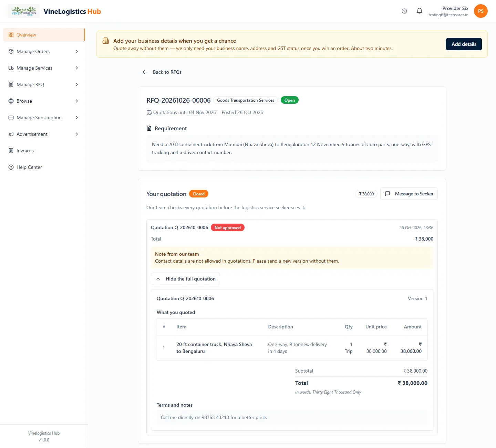Expand the Manage Services chevron
The image size is (496, 448).
(x=77, y=68)
